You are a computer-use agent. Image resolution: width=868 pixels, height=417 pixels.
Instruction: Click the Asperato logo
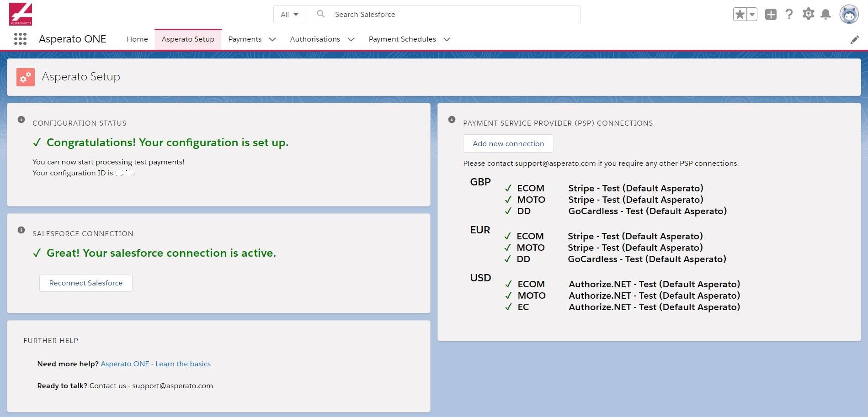(x=21, y=14)
